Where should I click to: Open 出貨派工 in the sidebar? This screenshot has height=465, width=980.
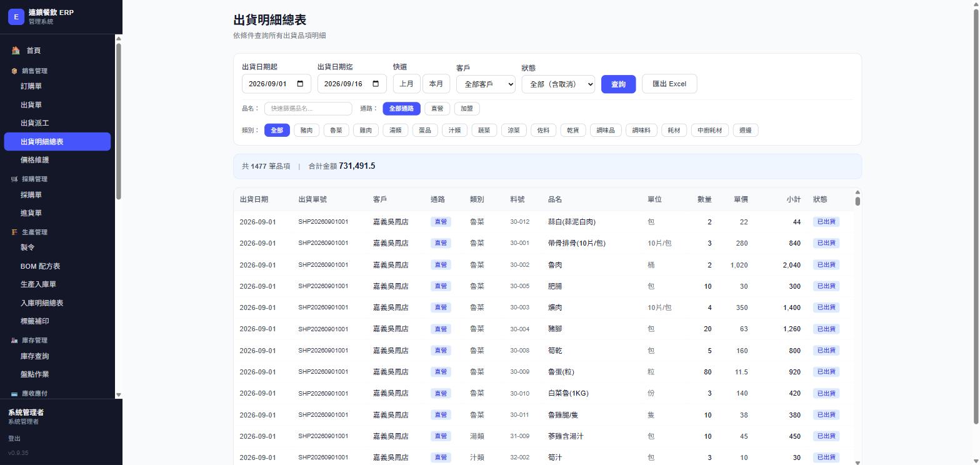[x=57, y=123]
